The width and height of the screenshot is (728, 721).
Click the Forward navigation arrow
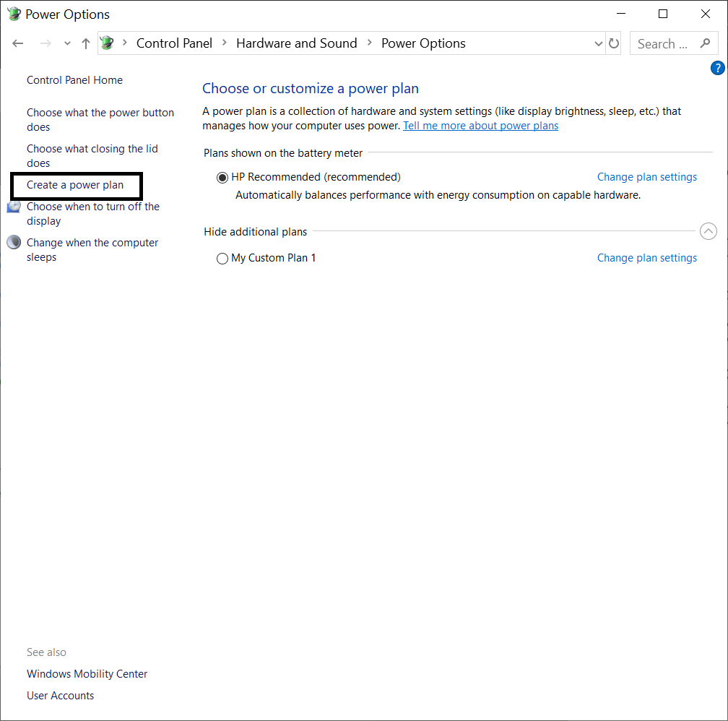pos(45,43)
